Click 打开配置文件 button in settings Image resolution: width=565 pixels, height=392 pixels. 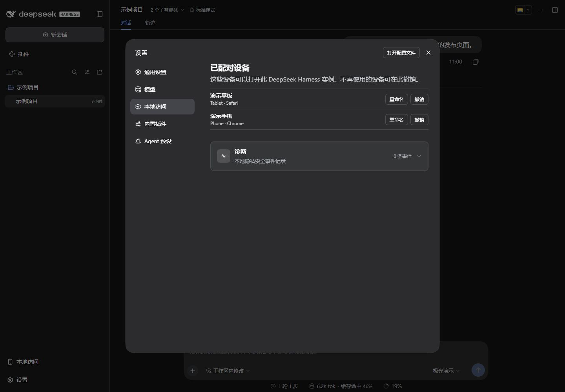(x=401, y=53)
